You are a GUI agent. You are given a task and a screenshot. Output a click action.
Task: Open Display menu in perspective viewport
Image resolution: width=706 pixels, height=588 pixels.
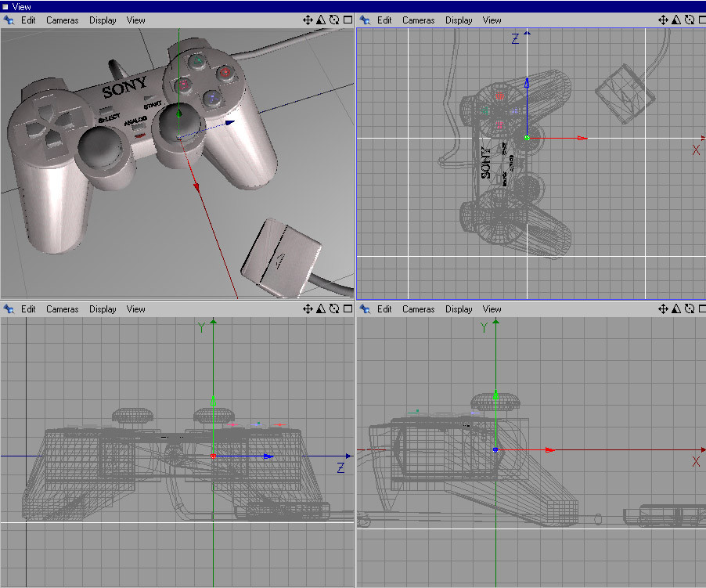pyautogui.click(x=103, y=20)
